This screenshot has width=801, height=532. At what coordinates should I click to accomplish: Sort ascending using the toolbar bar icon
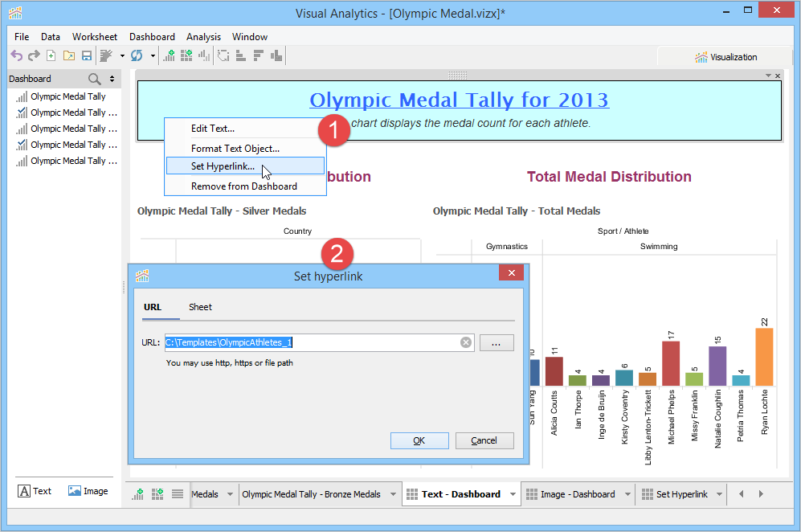[x=240, y=55]
